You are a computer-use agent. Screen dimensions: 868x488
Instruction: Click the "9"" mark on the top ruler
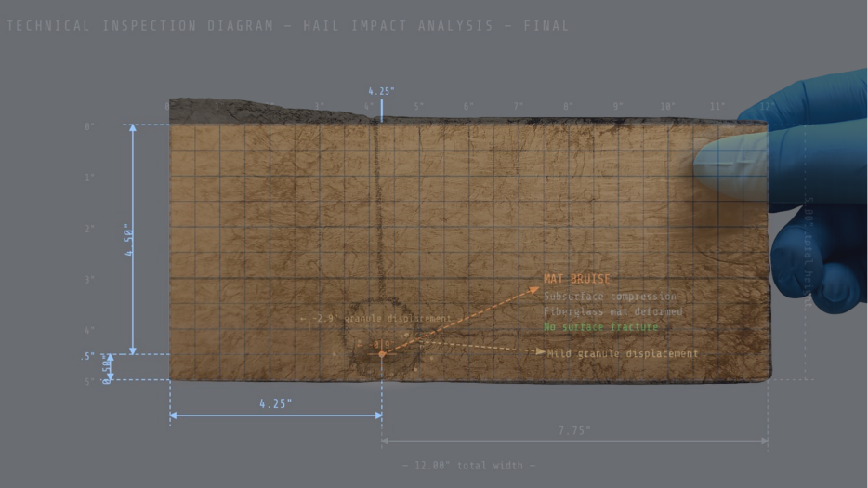[618, 106]
